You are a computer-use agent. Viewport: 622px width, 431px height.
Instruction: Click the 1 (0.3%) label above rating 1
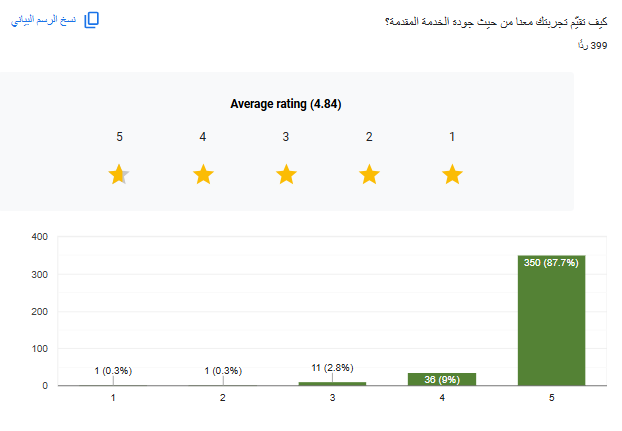[114, 371]
